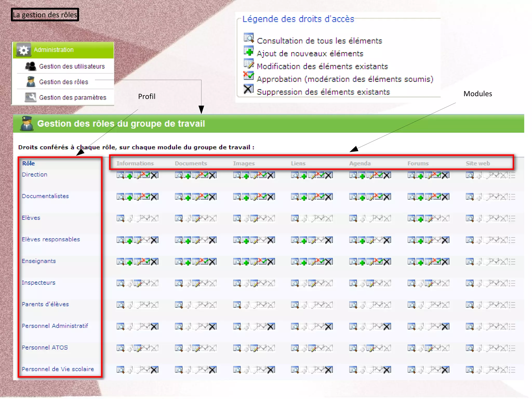The image size is (532, 399).
Task: Open the Elèves role
Action: pos(31,218)
